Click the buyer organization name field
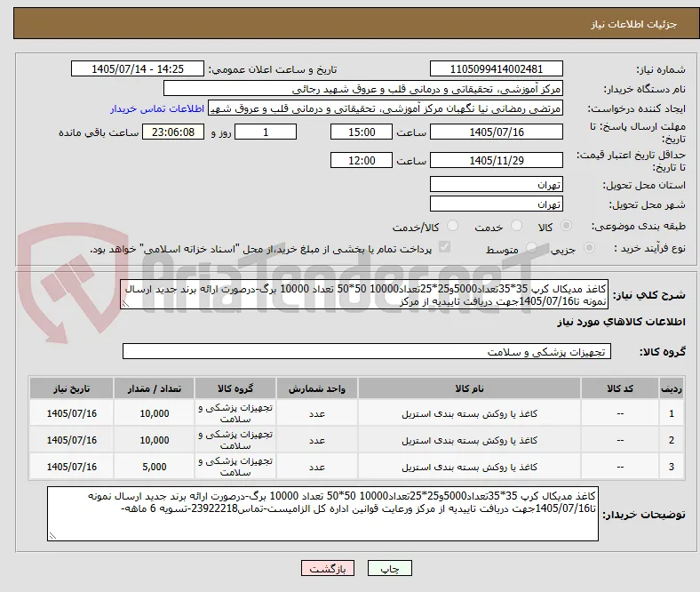 (363, 89)
